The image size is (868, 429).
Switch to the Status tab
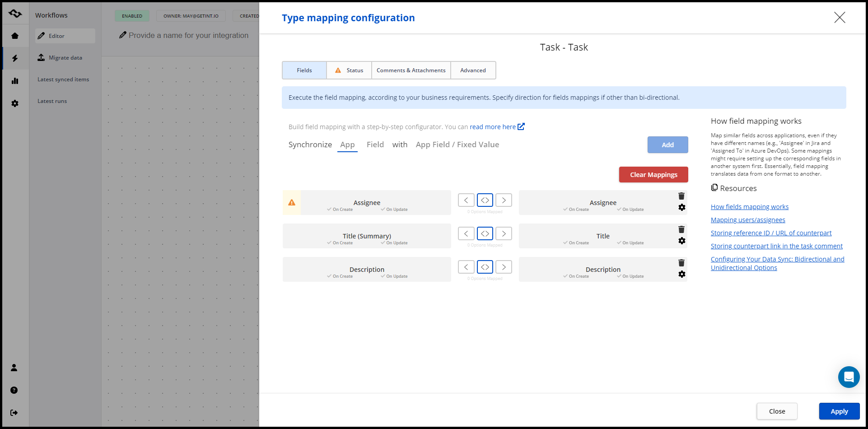(349, 70)
